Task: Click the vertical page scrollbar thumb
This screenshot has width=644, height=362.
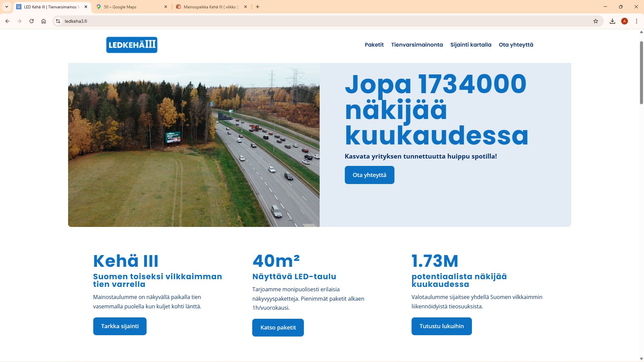Action: 641,72
